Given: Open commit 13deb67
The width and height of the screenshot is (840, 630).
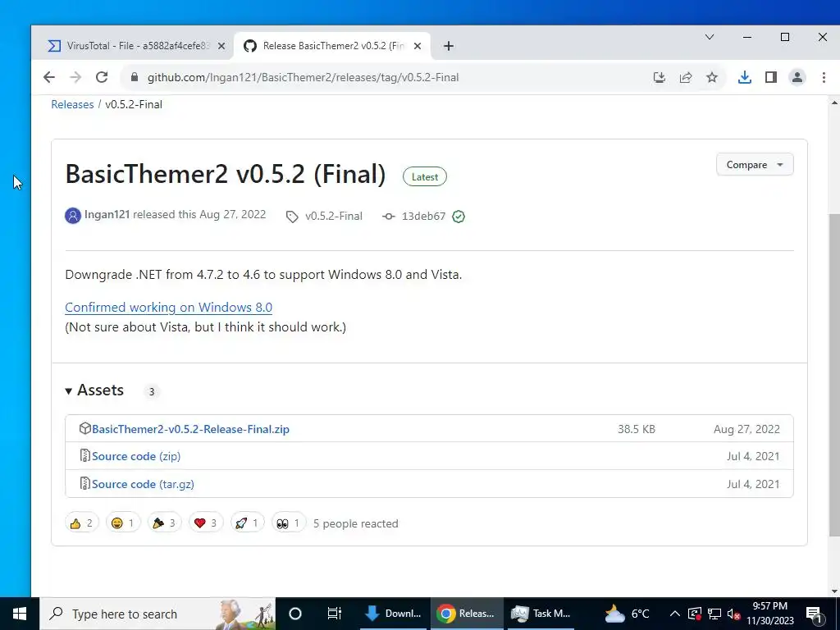Looking at the screenshot, I should (x=424, y=216).
